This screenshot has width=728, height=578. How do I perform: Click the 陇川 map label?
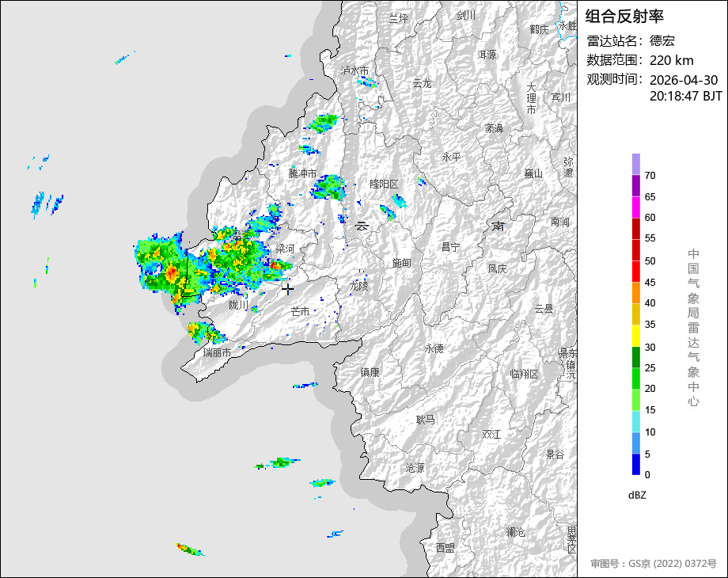click(x=238, y=305)
